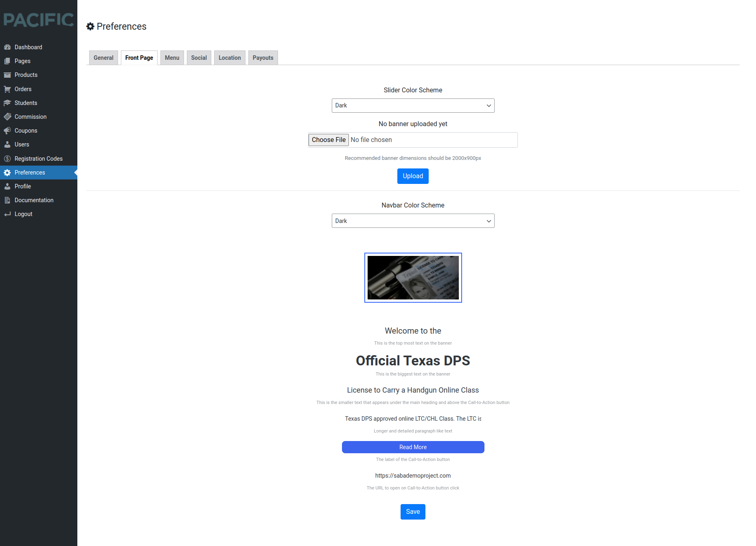This screenshot has width=756, height=546.
Task: Click the Logout arrow icon
Action: coord(7,214)
